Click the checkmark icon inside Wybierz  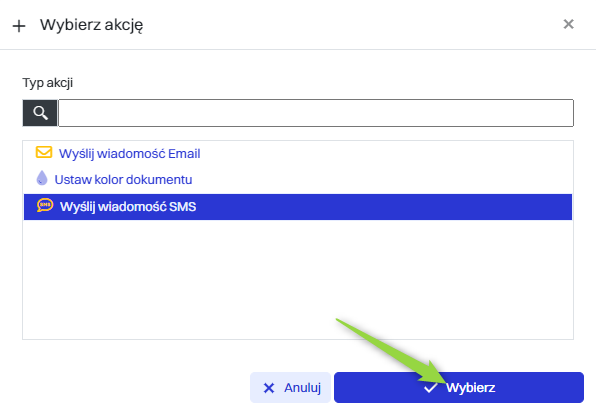tap(431, 388)
